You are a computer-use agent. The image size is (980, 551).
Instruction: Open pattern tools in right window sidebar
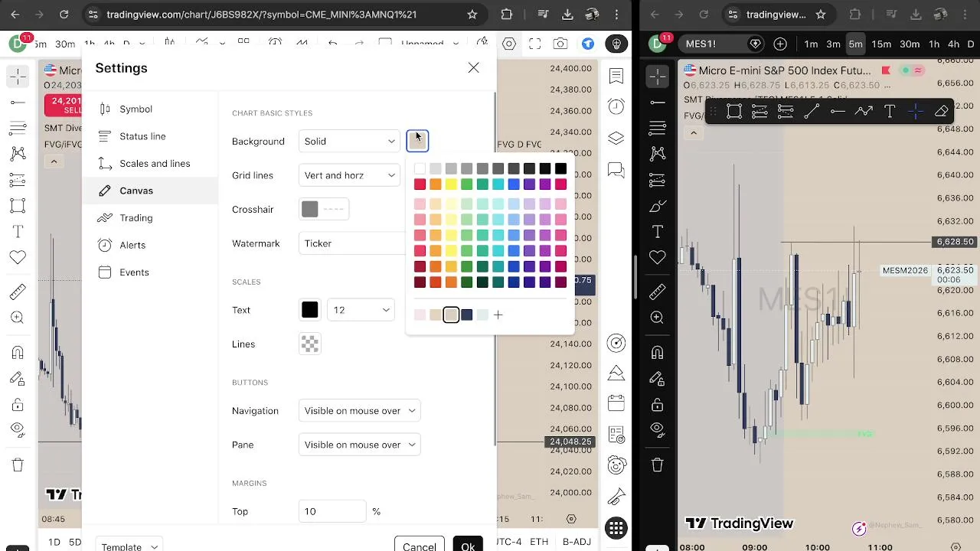point(657,154)
